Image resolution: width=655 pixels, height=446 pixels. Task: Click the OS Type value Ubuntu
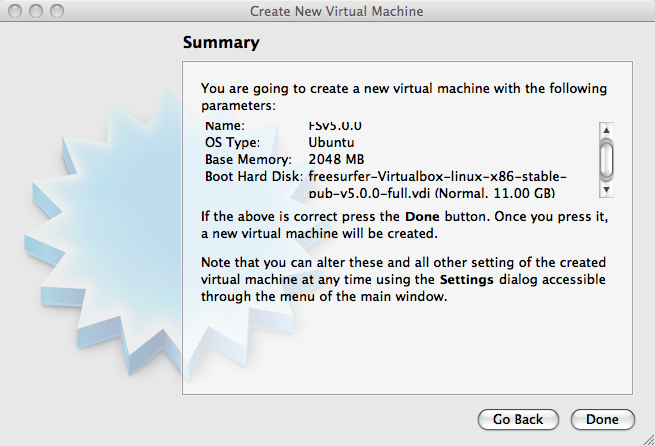332,143
